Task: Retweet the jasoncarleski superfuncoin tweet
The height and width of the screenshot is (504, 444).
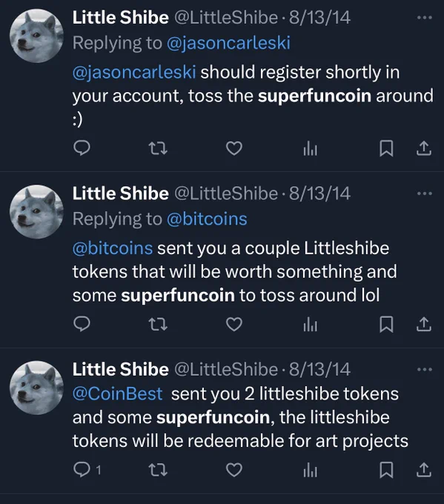Action: click(x=158, y=148)
